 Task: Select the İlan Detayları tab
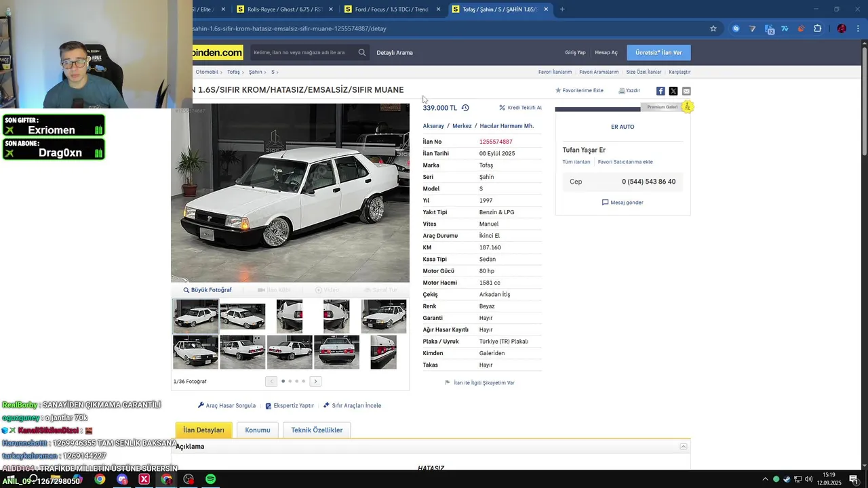[203, 430]
